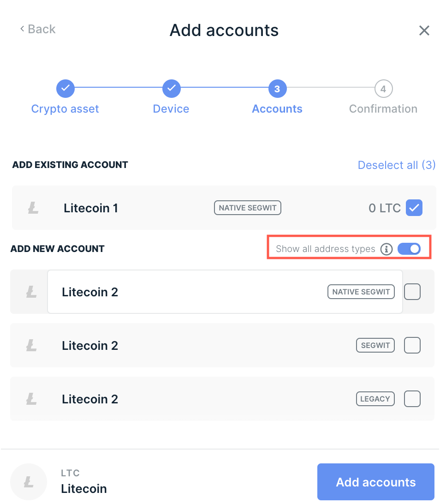This screenshot has height=504, width=440.
Task: Click the Device step checkmark circle
Action: 171,88
